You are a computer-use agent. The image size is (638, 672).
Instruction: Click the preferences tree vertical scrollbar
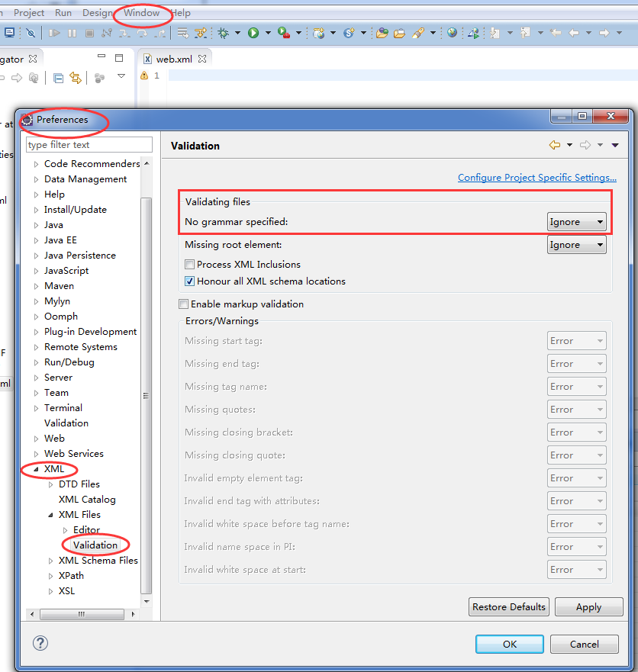click(147, 395)
